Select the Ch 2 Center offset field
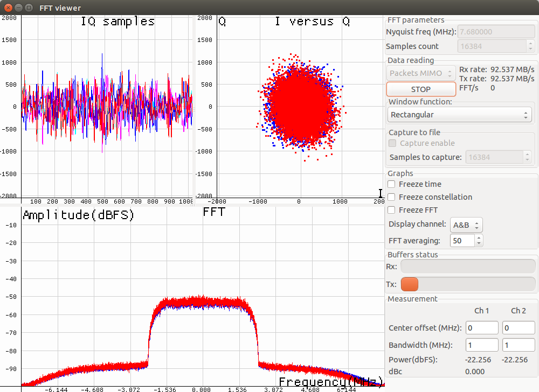 [x=518, y=328]
